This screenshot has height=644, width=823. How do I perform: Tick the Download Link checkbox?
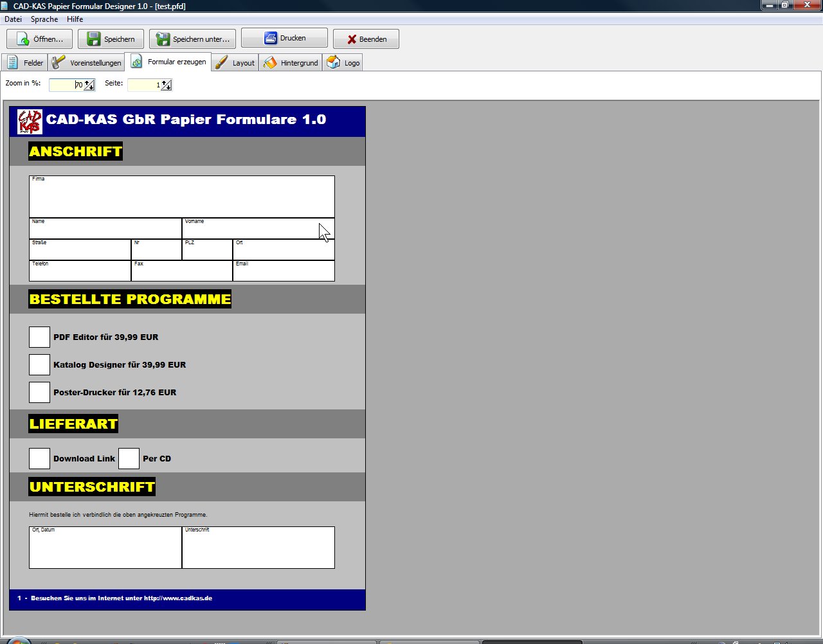(x=39, y=458)
